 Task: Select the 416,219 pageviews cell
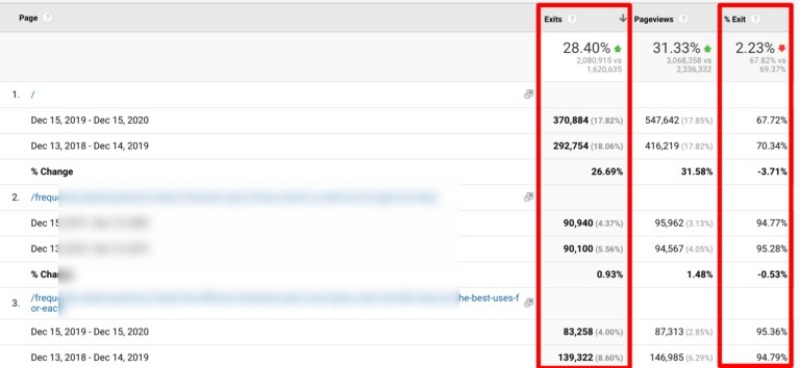click(x=662, y=146)
